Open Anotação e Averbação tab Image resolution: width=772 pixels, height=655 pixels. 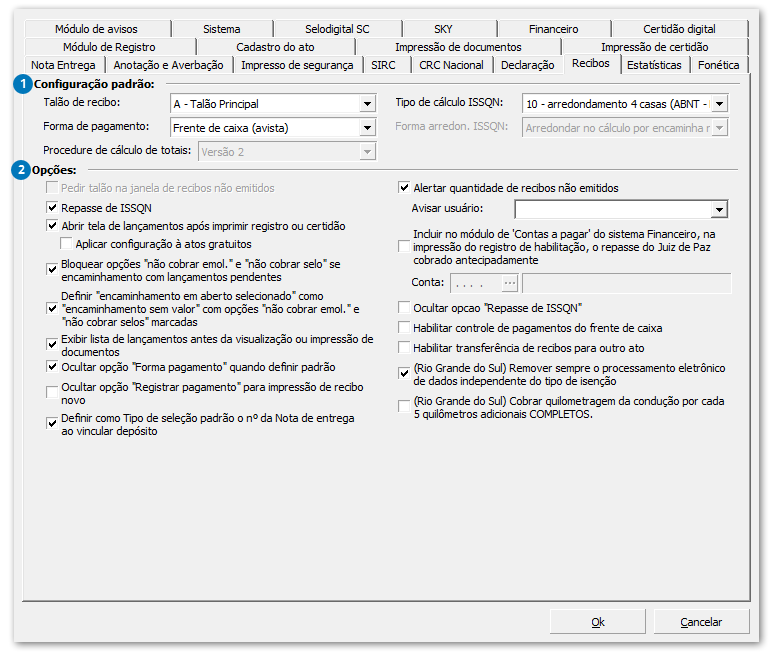click(x=168, y=65)
